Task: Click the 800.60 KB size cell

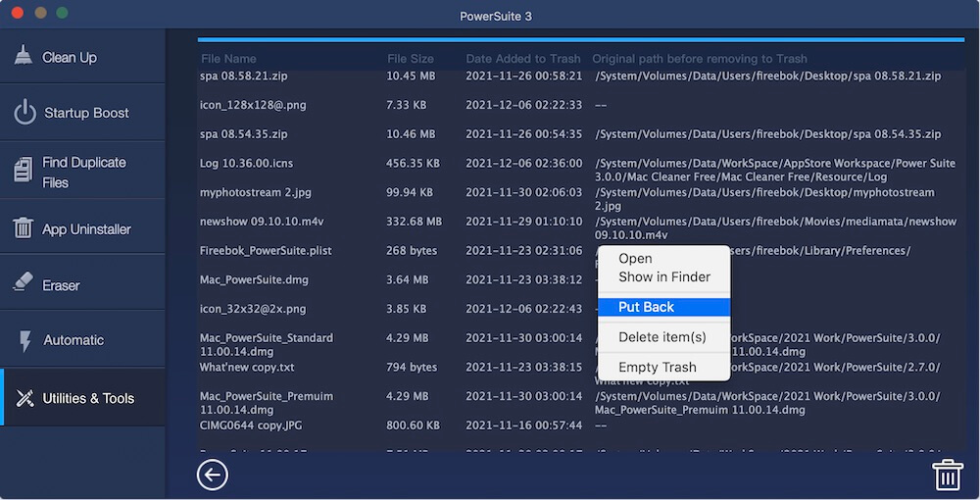Action: 413,425
